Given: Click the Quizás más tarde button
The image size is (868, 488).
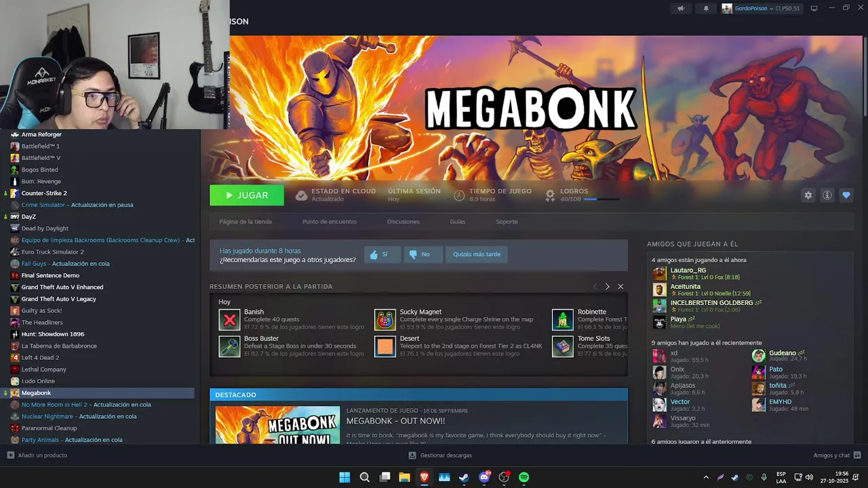Looking at the screenshot, I should [477, 254].
